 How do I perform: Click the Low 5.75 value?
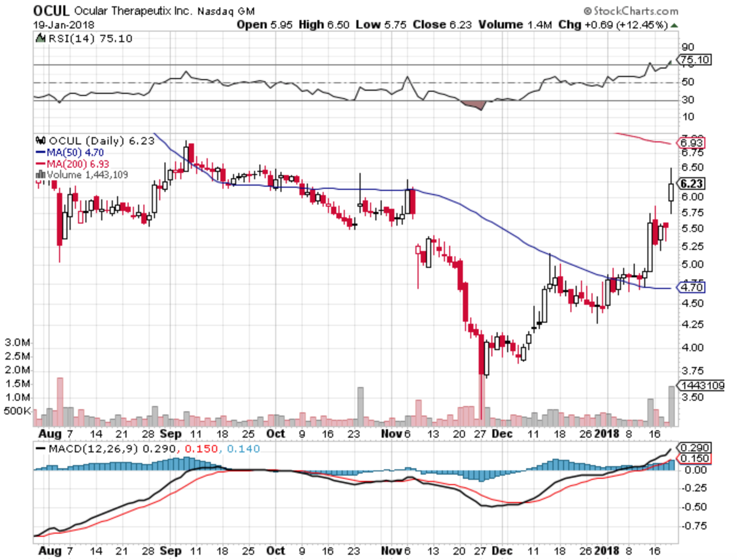pyautogui.click(x=381, y=25)
